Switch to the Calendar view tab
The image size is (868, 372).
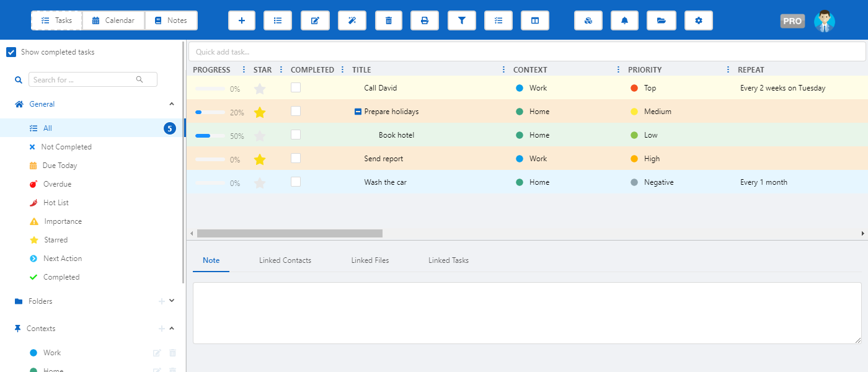click(x=113, y=20)
